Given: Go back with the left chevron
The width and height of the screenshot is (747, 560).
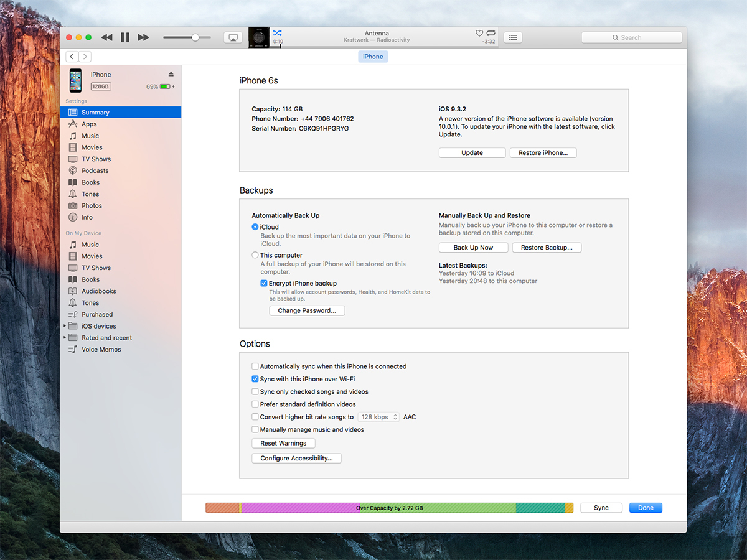Looking at the screenshot, I should [72, 57].
